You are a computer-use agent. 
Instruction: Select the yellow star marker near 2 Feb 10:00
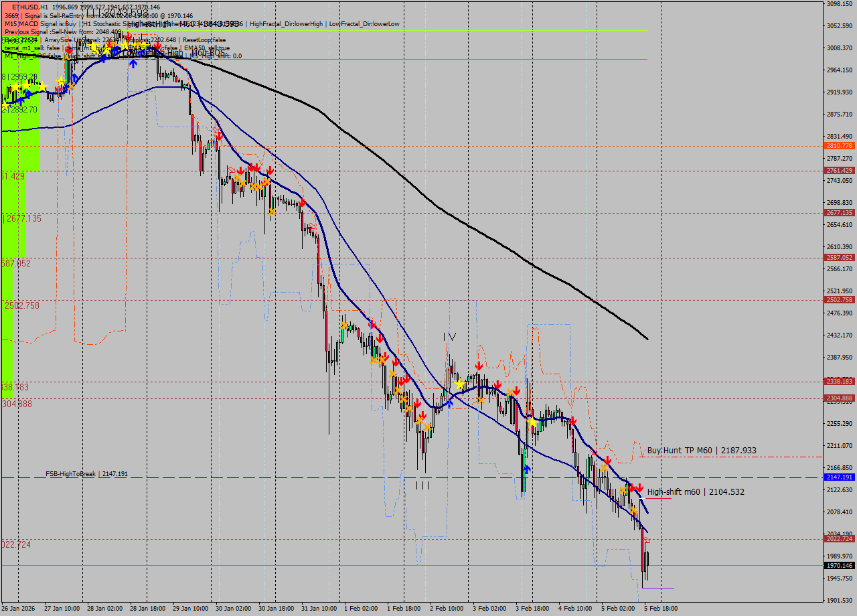459,385
